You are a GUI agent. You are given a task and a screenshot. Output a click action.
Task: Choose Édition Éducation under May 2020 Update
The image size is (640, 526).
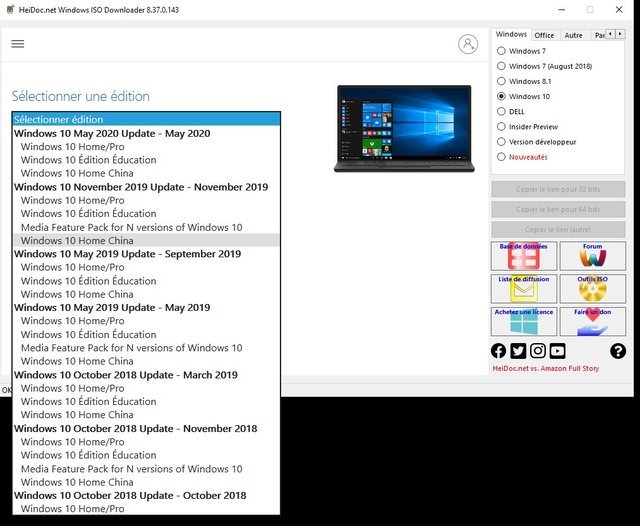click(147, 160)
